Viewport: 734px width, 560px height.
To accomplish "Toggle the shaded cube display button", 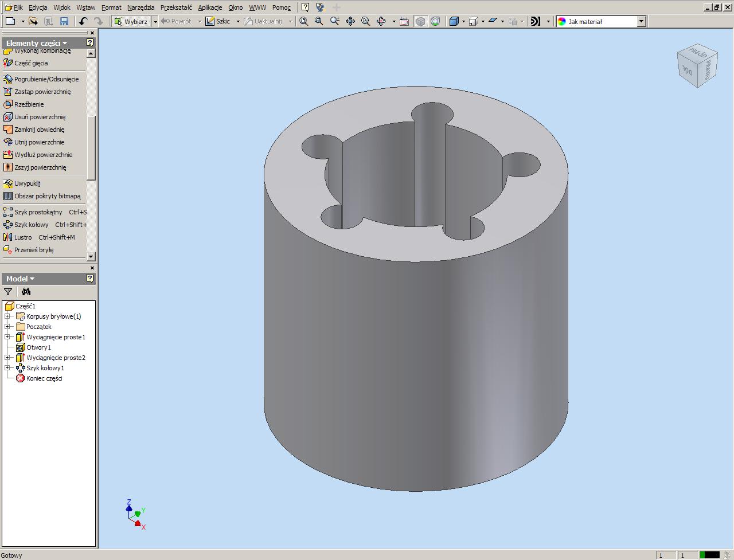I will pos(420,21).
